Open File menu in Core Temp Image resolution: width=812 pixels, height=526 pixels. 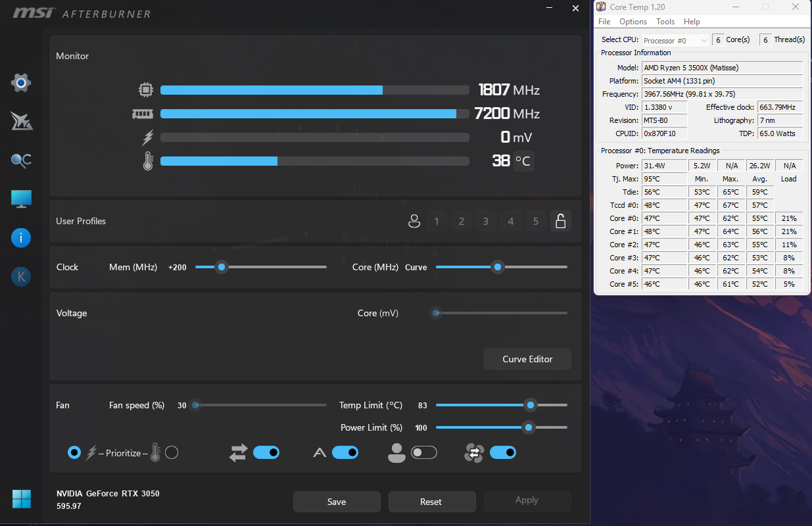[x=604, y=22]
